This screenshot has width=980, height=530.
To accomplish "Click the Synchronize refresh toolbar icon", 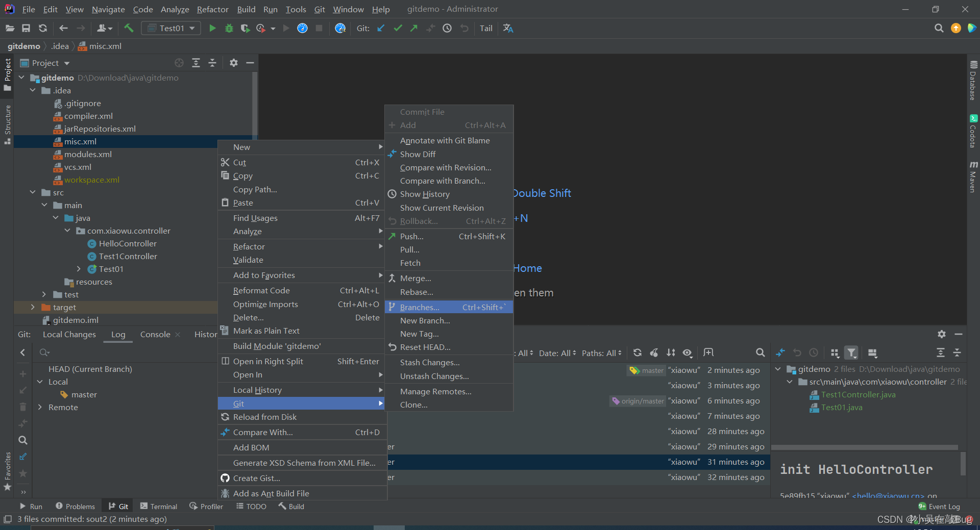I will (x=43, y=29).
